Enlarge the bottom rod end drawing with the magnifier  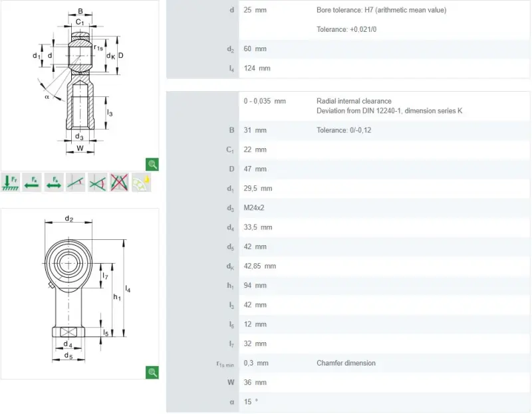(152, 372)
